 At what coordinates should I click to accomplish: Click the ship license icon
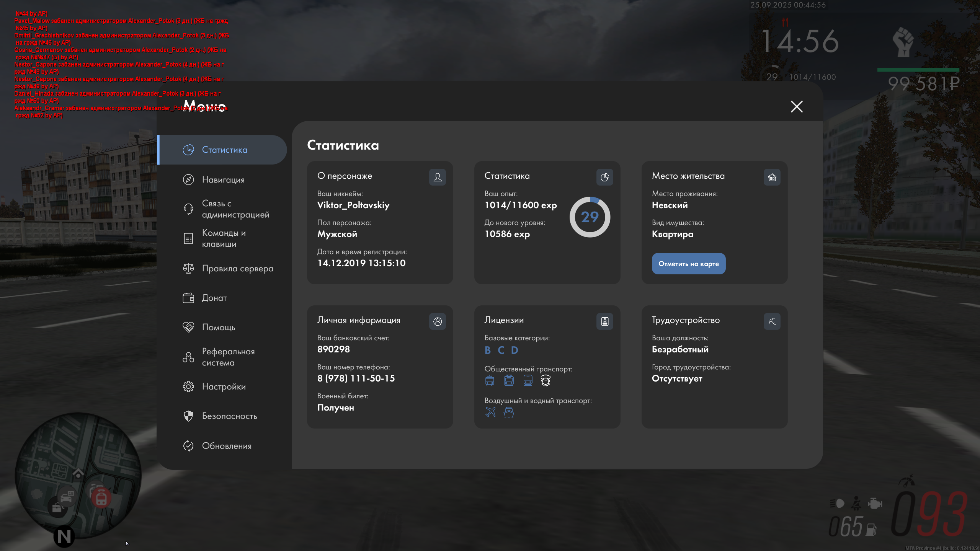click(509, 412)
